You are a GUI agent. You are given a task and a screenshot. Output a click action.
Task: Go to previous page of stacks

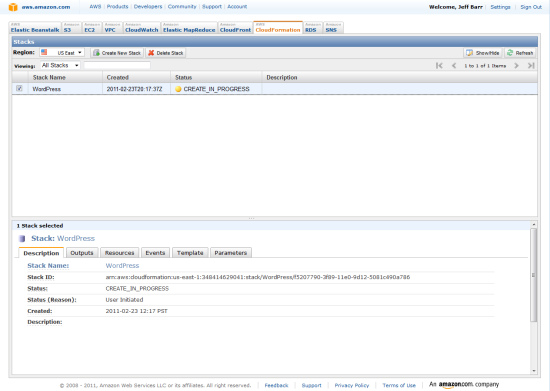(454, 66)
